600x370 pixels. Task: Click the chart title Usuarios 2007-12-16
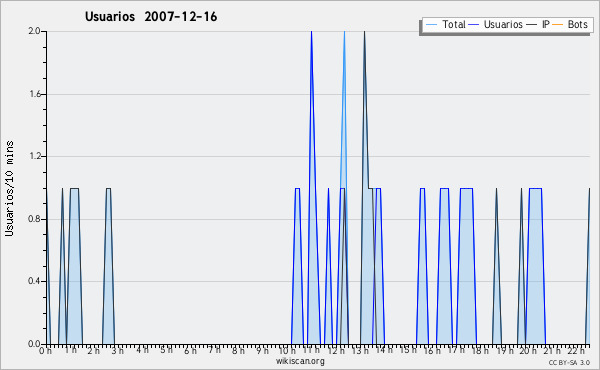point(151,16)
